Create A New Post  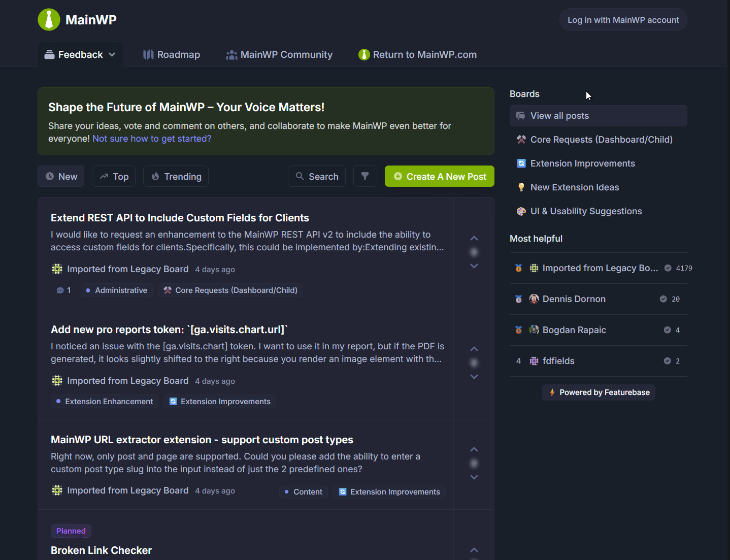[x=440, y=176]
